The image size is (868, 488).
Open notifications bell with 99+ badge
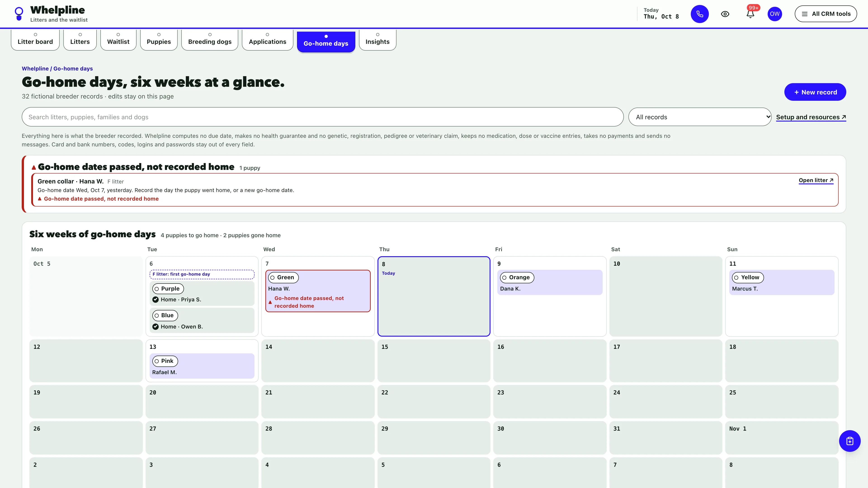click(x=750, y=14)
